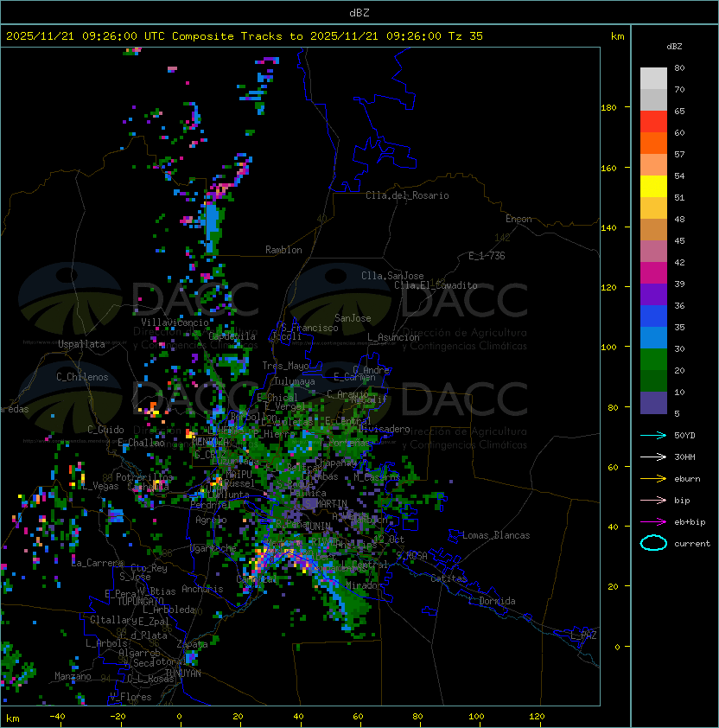
Task: Click the 'Ugarteche' map label
Action: point(213,548)
